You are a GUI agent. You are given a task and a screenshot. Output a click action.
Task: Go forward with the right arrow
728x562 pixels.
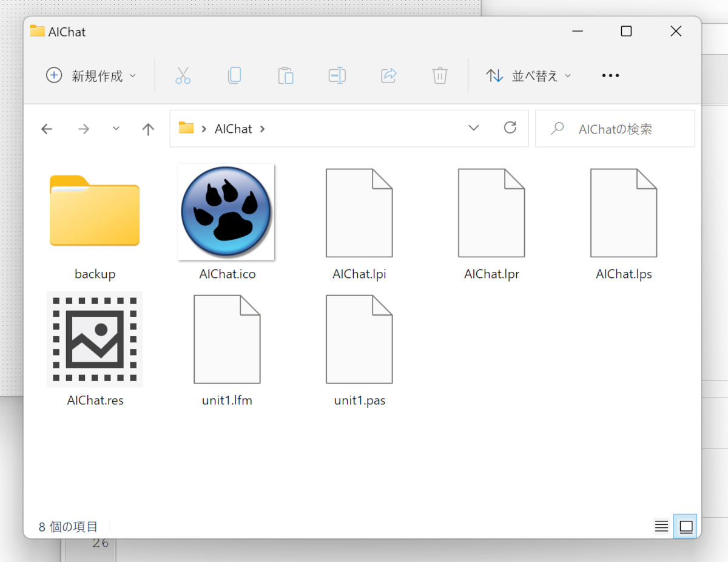pyautogui.click(x=84, y=129)
